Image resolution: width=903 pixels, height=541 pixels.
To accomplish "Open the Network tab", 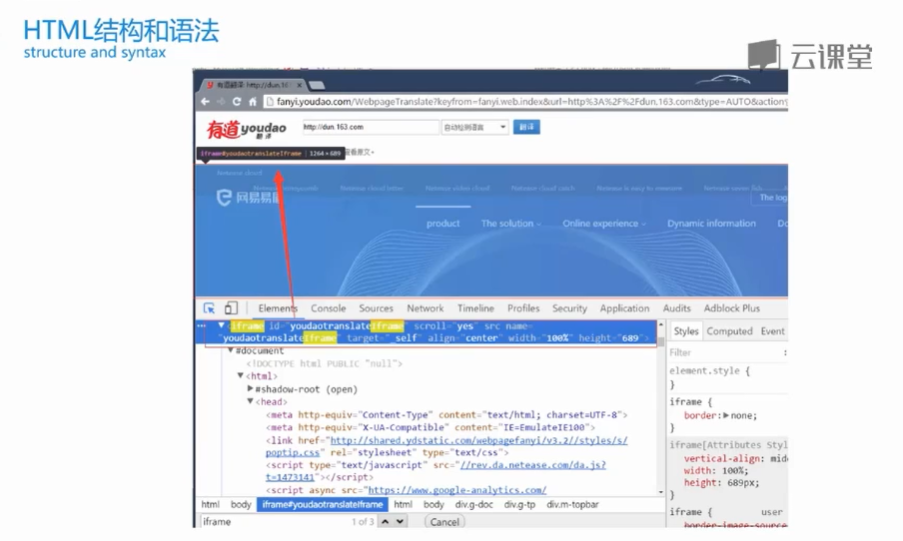I will click(x=425, y=308).
